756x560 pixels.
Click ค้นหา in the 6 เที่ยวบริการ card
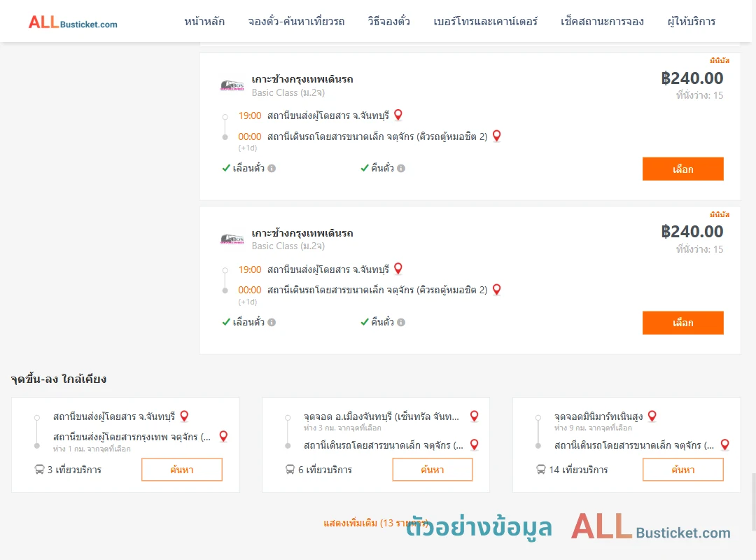click(x=433, y=469)
